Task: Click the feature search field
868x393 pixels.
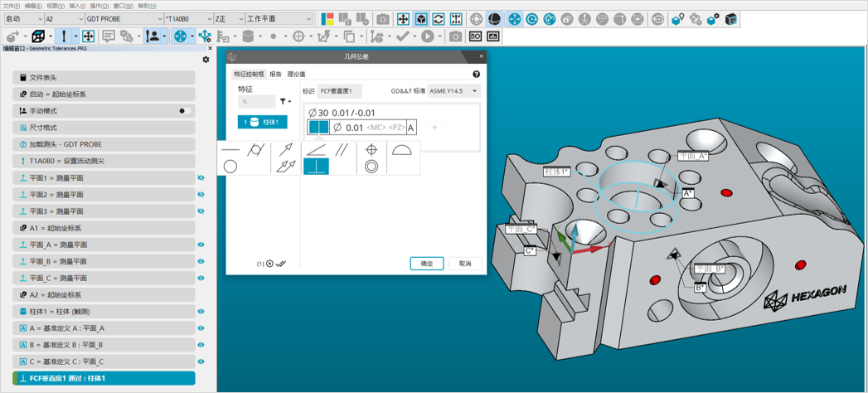Action: pos(257,102)
